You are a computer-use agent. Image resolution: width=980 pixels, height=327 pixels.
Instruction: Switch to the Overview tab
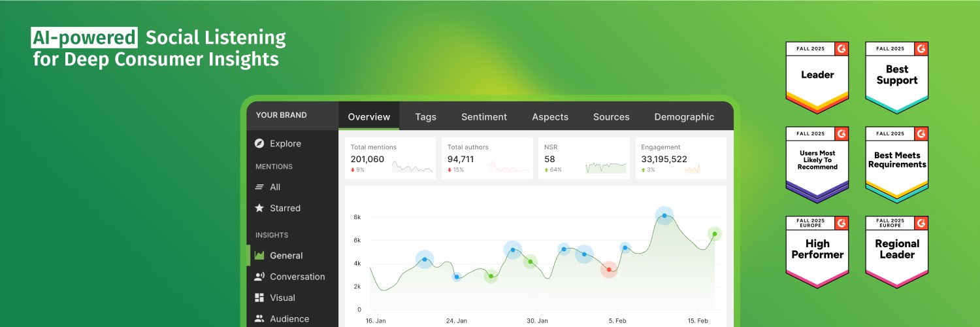(369, 117)
